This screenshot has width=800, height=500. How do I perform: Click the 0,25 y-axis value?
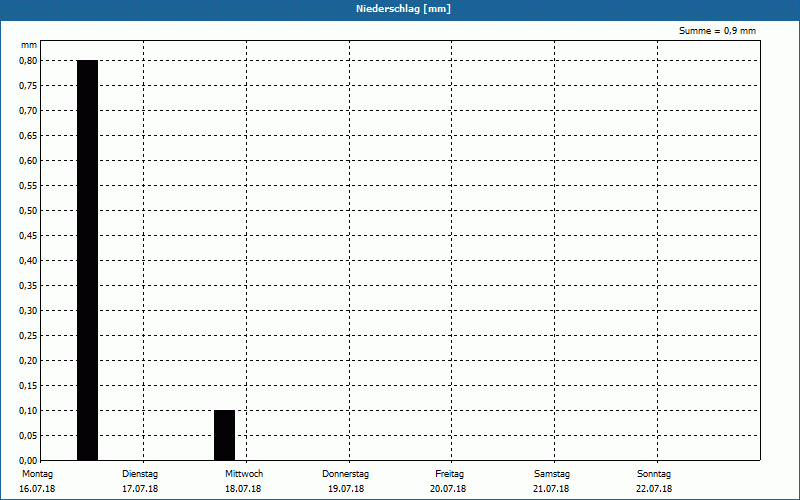pyautogui.click(x=28, y=336)
